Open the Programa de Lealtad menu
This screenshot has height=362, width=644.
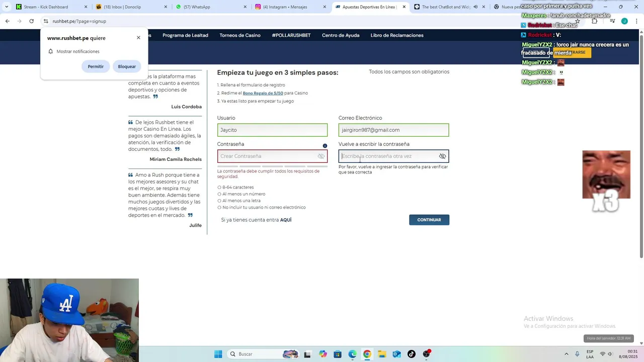coord(185,35)
